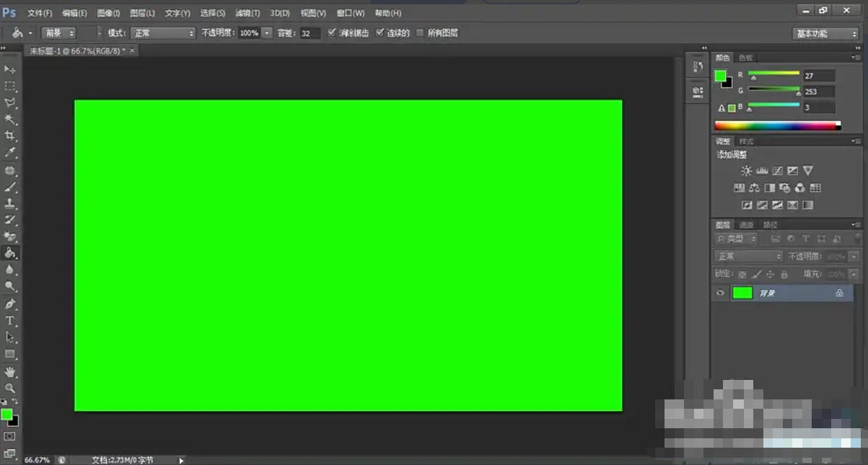
Task: Uncheck the 消除锯齿 option
Action: [332, 32]
